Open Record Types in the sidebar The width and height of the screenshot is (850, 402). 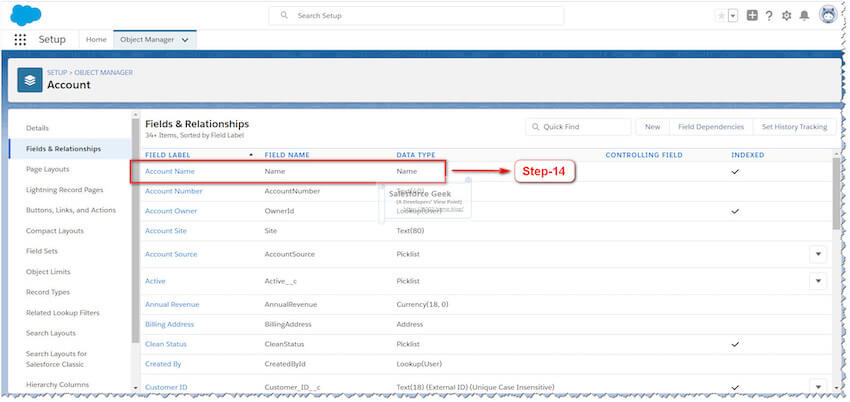[48, 292]
